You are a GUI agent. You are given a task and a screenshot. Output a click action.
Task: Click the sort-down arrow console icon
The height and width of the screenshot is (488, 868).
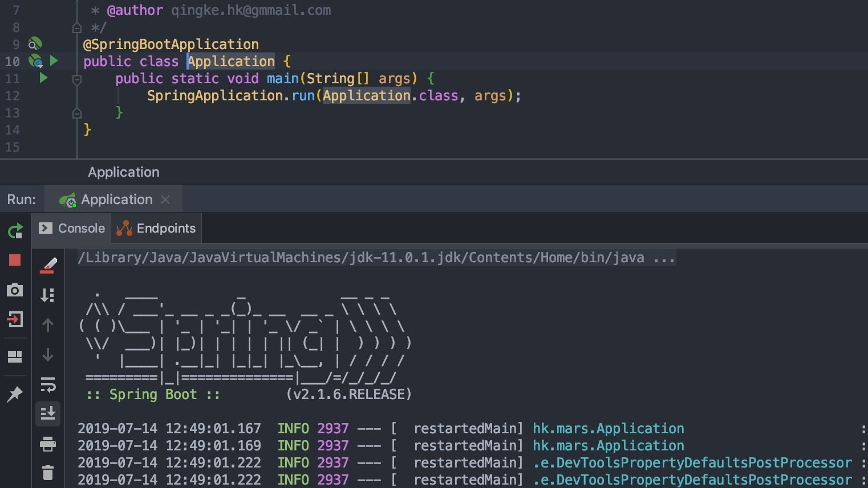click(48, 295)
